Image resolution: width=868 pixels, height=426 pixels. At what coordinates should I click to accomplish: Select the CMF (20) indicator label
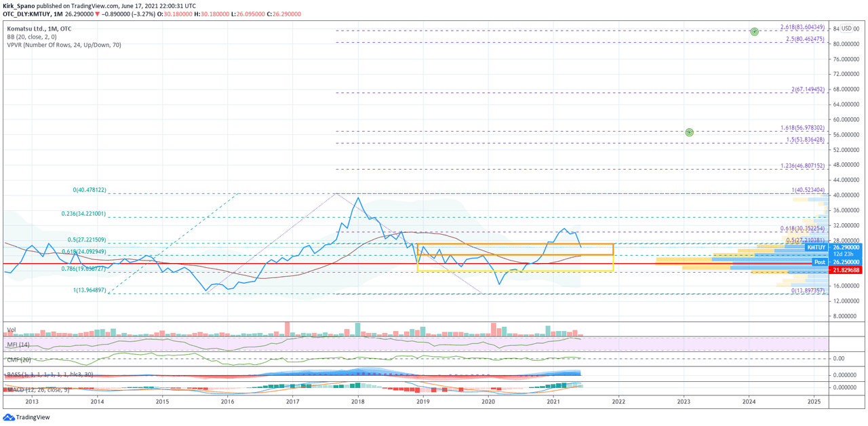[19, 360]
